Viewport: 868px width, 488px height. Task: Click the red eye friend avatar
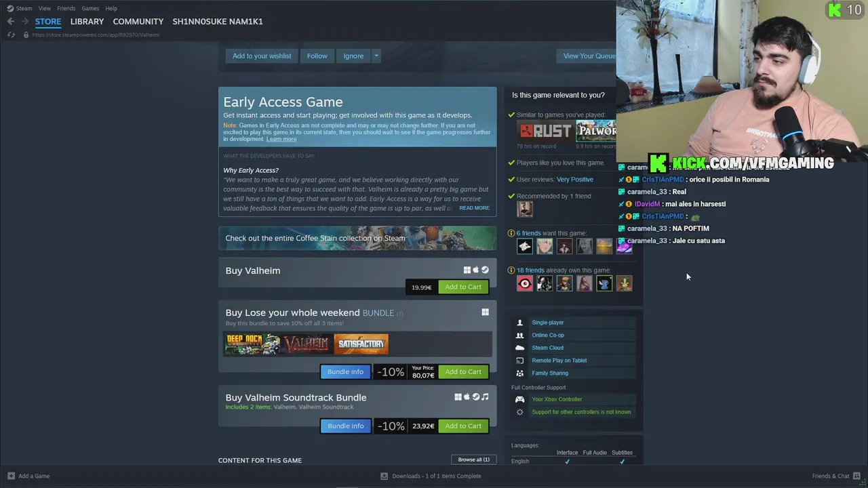point(525,283)
